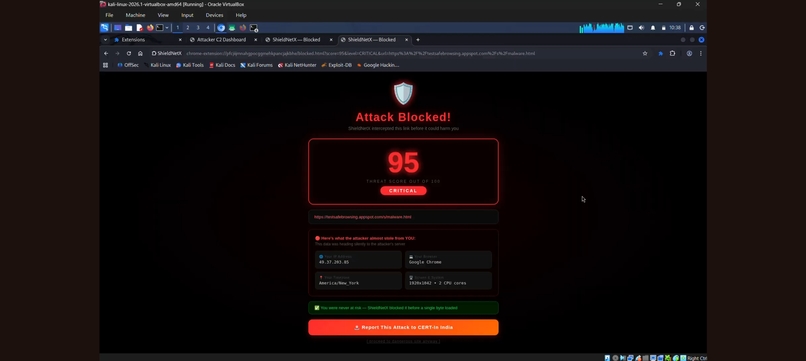Close the Extensions tab
The height and width of the screenshot is (361, 806).
[x=180, y=40]
